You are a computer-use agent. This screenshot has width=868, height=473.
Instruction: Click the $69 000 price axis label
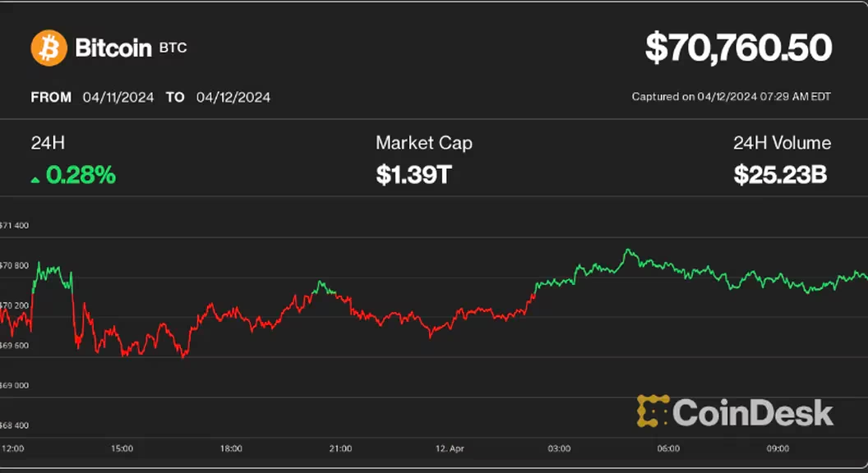[x=14, y=385]
